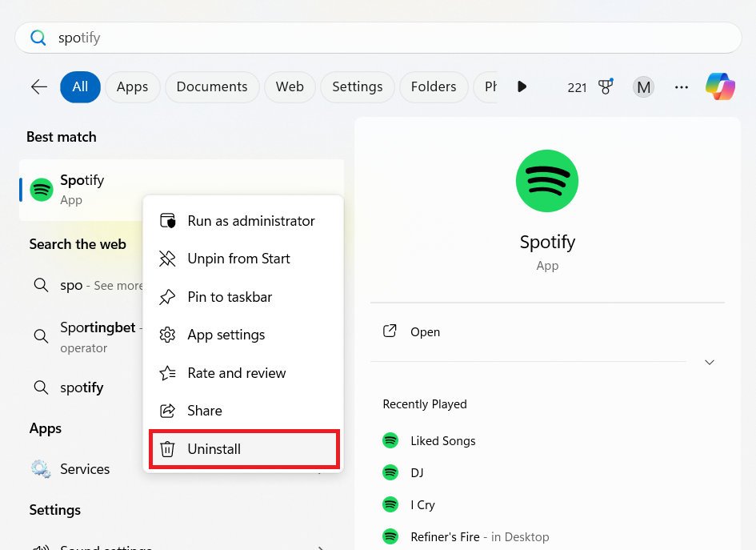Viewport: 756px width, 550px height.
Task: Select the All filter tab
Action: coord(80,86)
